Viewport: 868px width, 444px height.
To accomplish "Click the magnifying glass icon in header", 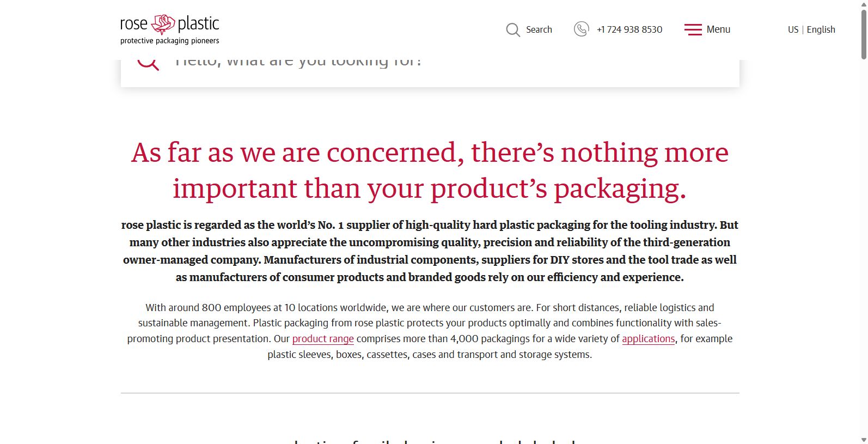I will (513, 29).
